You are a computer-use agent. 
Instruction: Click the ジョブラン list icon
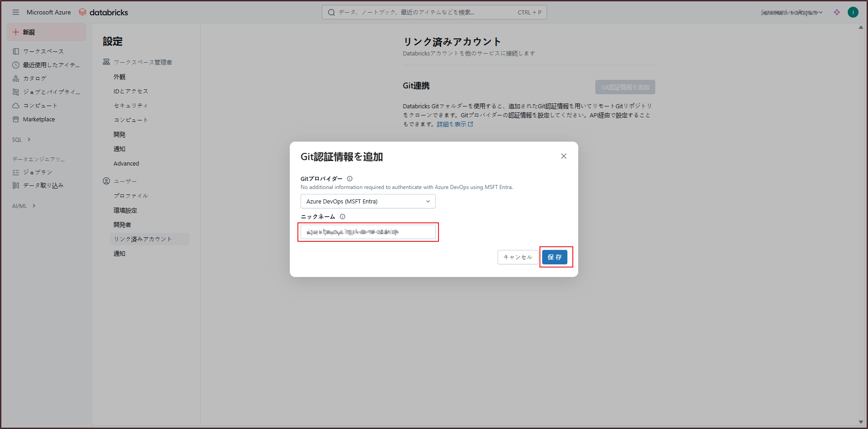point(16,172)
